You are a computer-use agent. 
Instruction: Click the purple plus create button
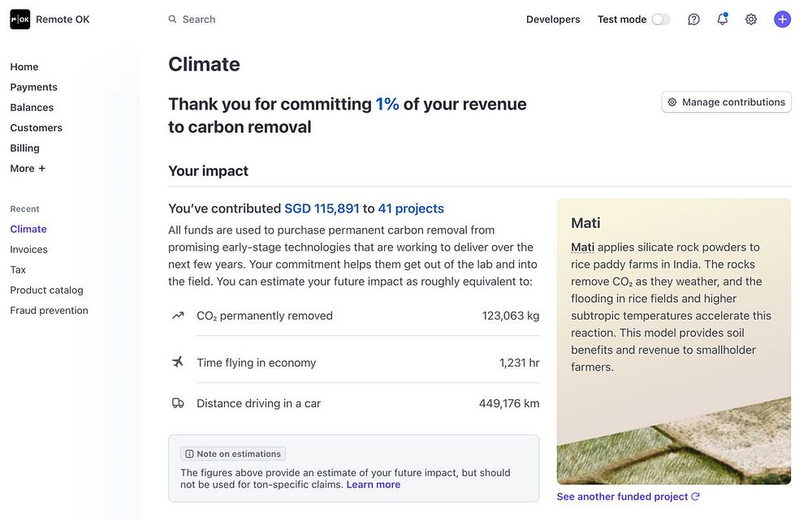tap(782, 19)
